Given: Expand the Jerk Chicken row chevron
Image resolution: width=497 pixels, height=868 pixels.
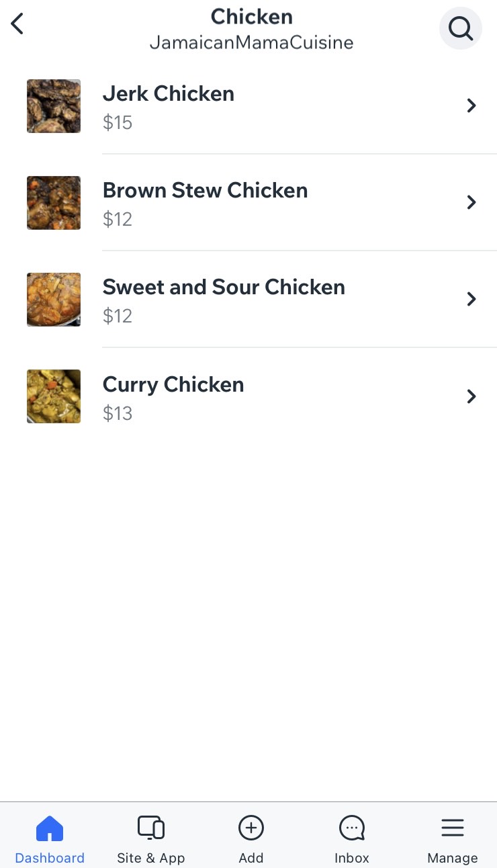Looking at the screenshot, I should pyautogui.click(x=471, y=105).
